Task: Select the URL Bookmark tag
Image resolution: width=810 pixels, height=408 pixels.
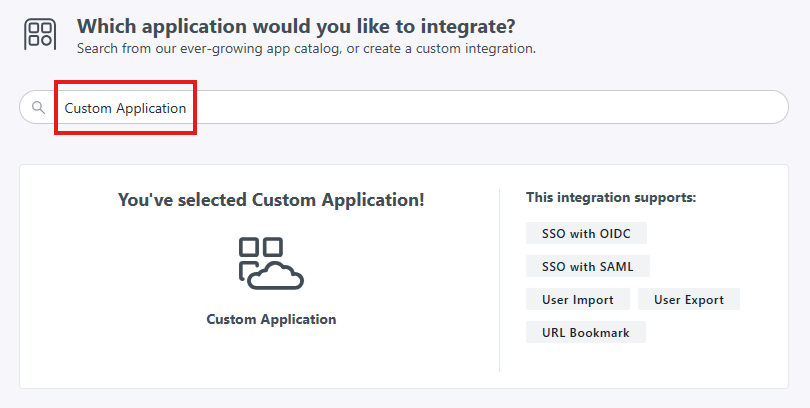Action: point(586,332)
